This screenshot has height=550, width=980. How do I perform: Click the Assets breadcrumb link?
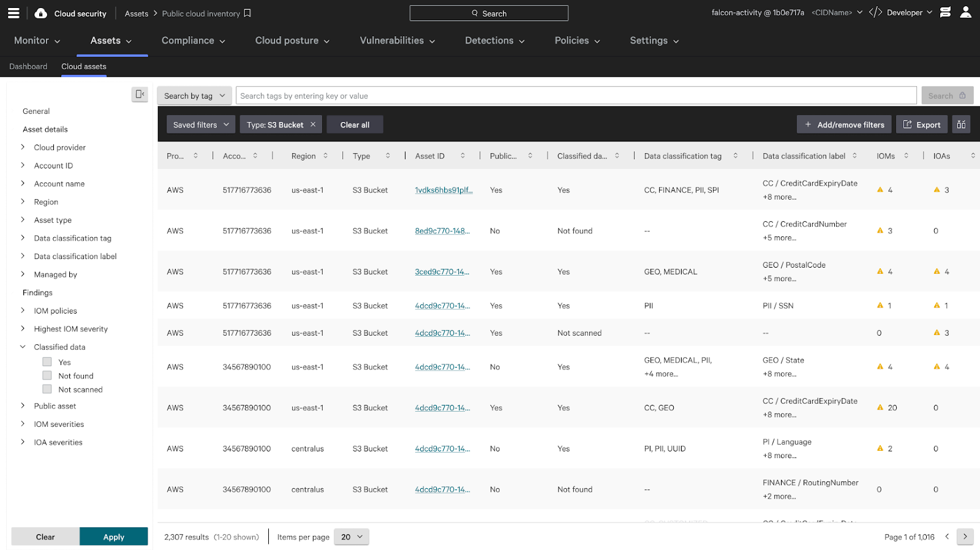137,13
